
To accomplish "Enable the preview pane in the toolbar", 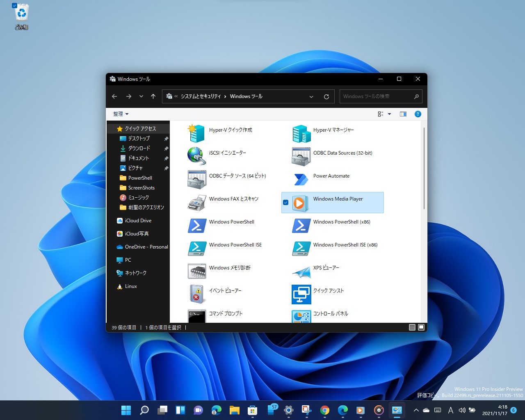I will tap(403, 114).
